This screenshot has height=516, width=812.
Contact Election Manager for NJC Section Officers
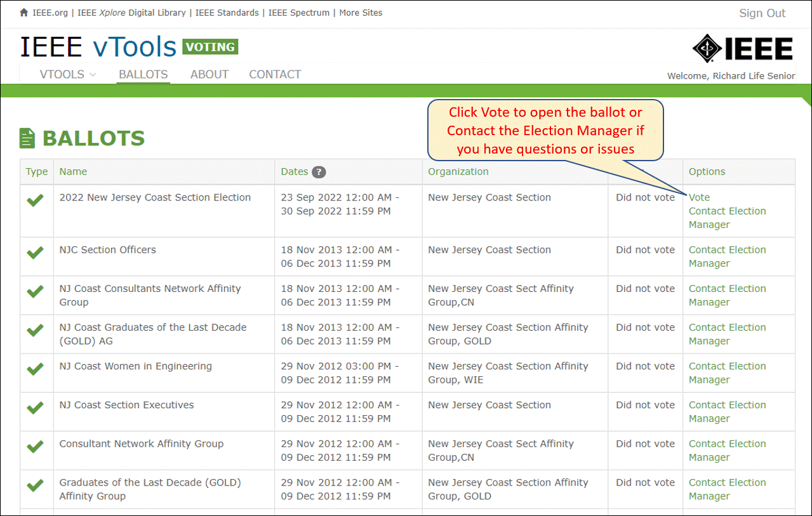(x=728, y=256)
